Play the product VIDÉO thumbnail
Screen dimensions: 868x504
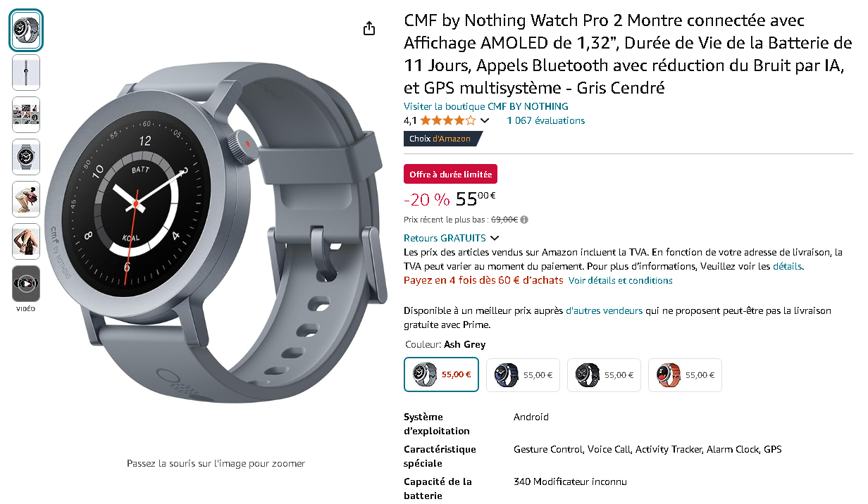(x=26, y=284)
